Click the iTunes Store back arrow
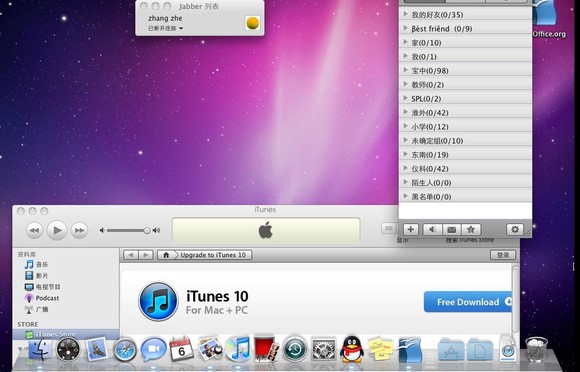Viewport: 580px width, 372px height. (x=131, y=255)
